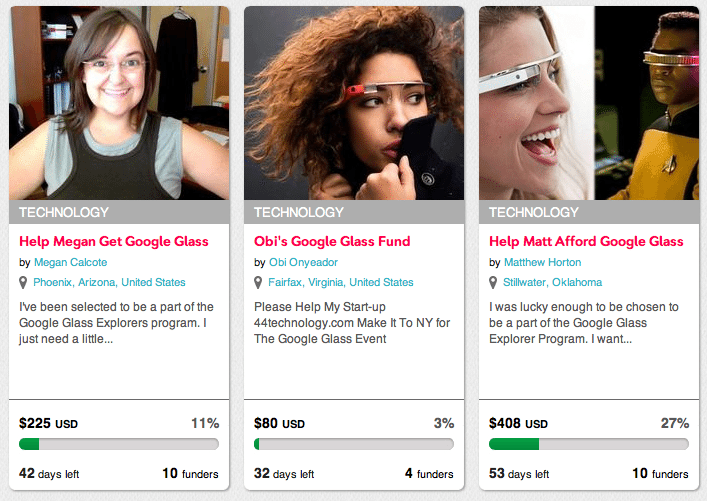Click the Technology category label on Obi's card
Screen dimensions: 707x501
299,212
